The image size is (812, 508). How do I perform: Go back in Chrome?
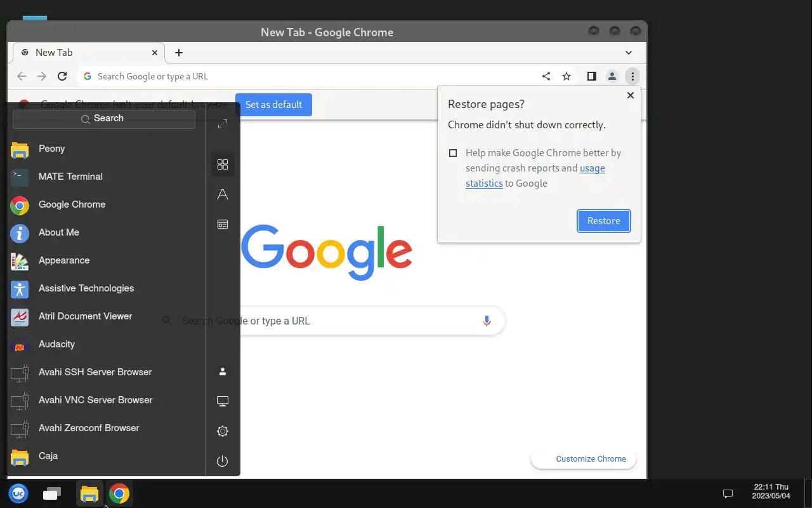[x=22, y=76]
